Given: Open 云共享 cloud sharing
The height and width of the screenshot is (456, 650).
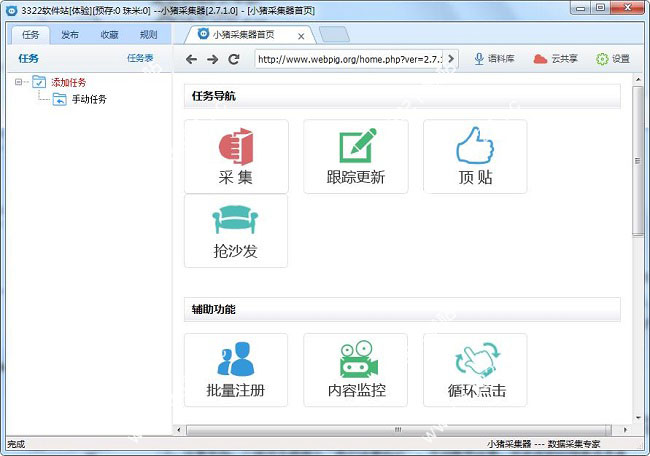Looking at the screenshot, I should coord(555,59).
